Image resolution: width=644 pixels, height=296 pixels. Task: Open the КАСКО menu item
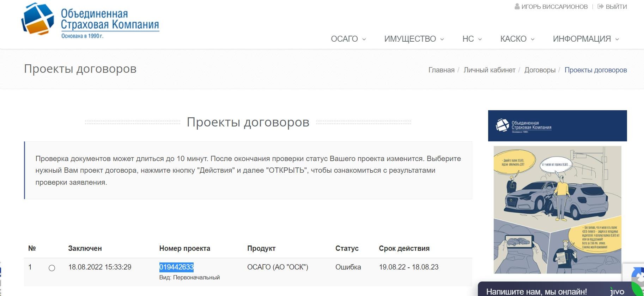(517, 39)
